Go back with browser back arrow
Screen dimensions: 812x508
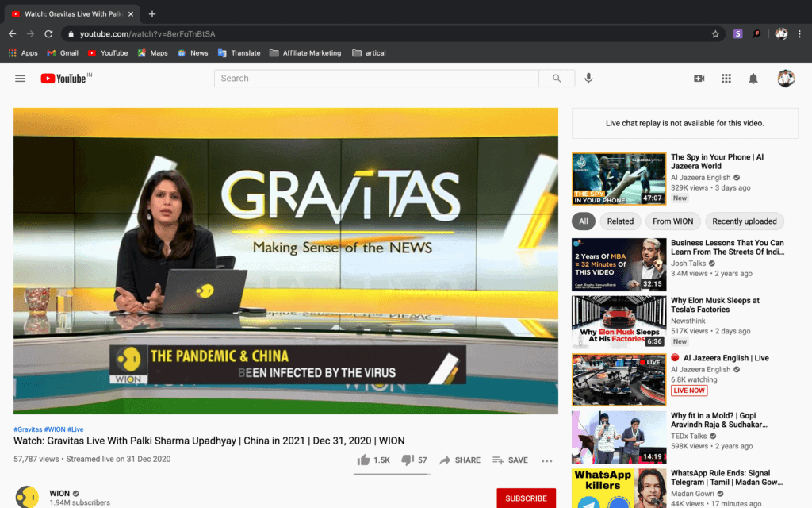13,33
